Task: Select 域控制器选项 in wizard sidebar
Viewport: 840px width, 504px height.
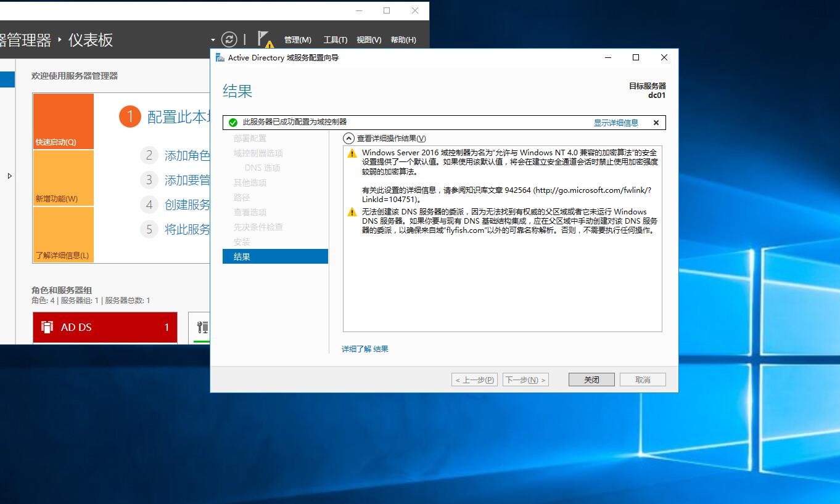Action: [258, 153]
